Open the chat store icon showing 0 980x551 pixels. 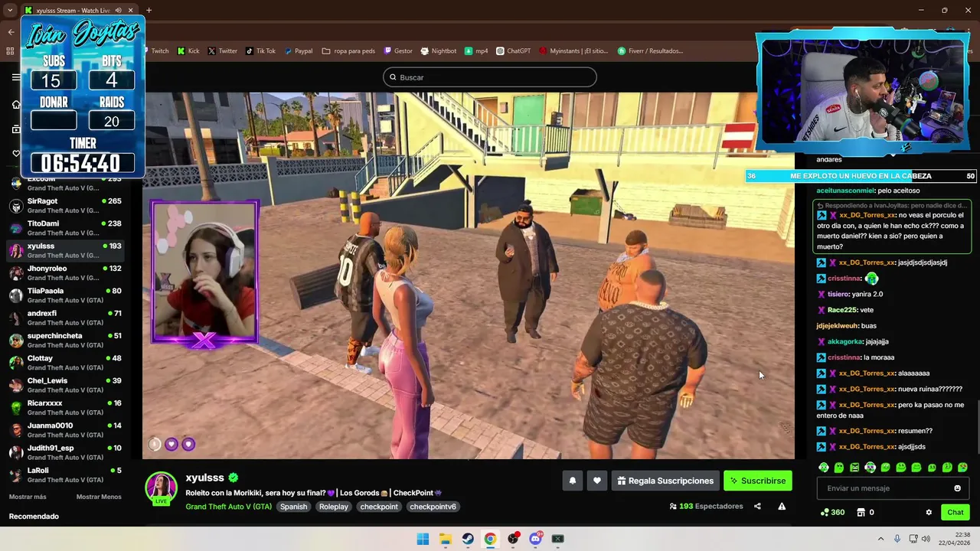865,512
